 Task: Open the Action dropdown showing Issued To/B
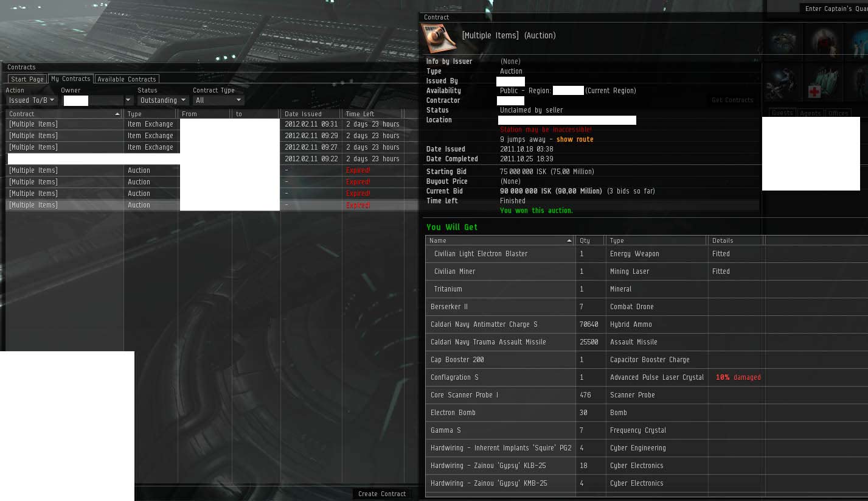click(32, 100)
